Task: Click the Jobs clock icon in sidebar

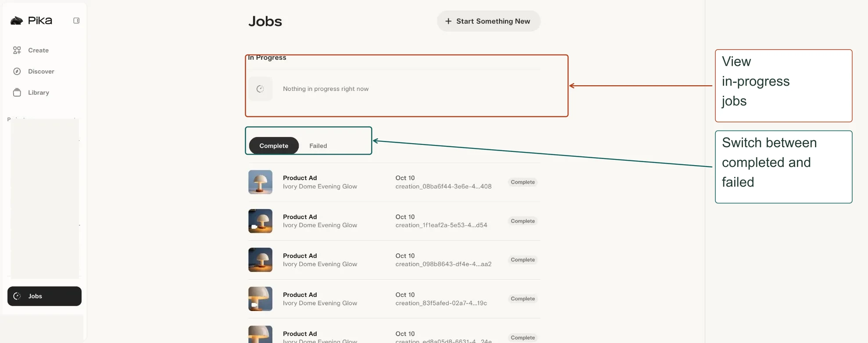Action: click(x=17, y=296)
